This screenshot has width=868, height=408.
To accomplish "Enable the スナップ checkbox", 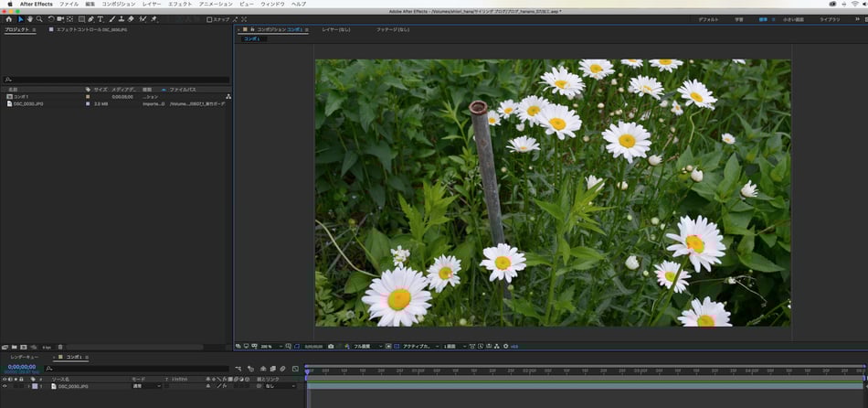I will [209, 18].
